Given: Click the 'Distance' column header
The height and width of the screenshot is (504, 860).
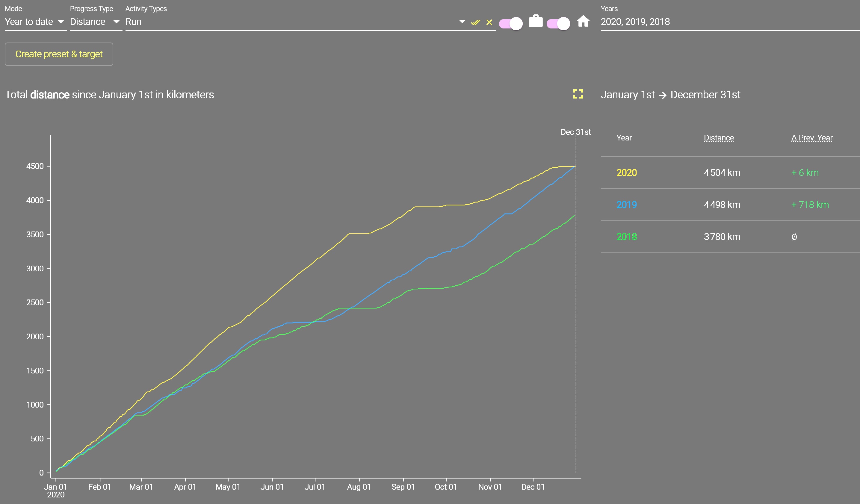Looking at the screenshot, I should [x=718, y=138].
